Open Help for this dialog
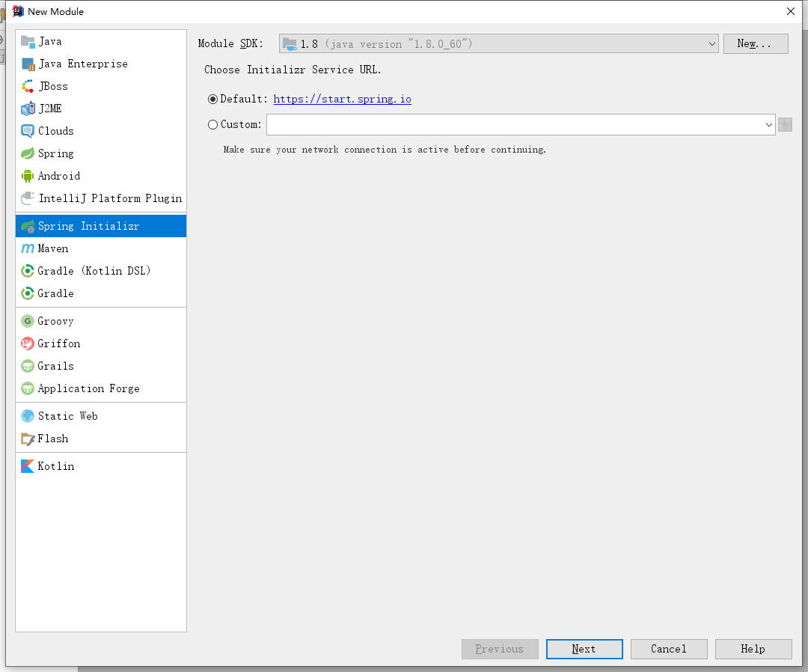The width and height of the screenshot is (808, 672). (x=753, y=649)
